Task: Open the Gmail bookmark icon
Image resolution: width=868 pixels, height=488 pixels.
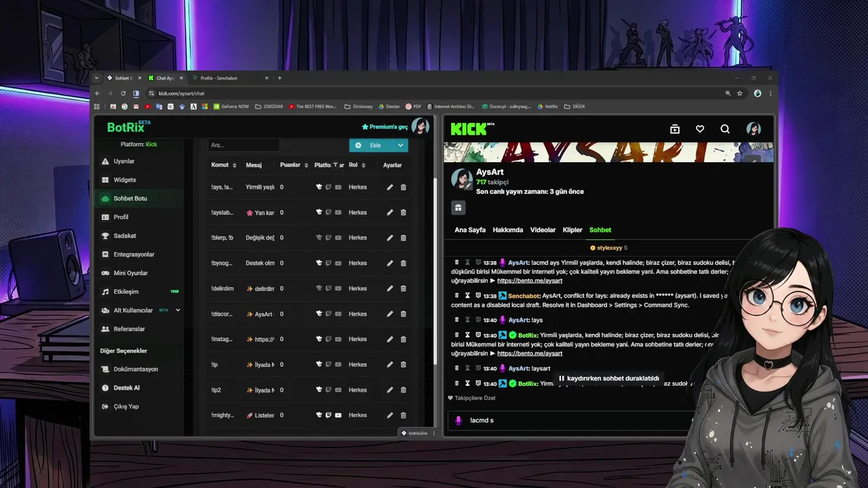Action: click(x=136, y=106)
